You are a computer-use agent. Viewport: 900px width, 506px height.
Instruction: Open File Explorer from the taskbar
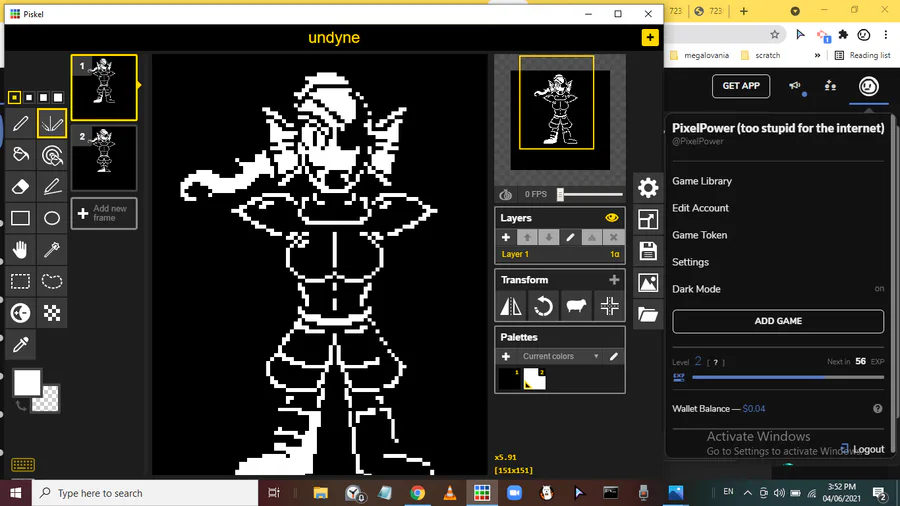click(320, 492)
